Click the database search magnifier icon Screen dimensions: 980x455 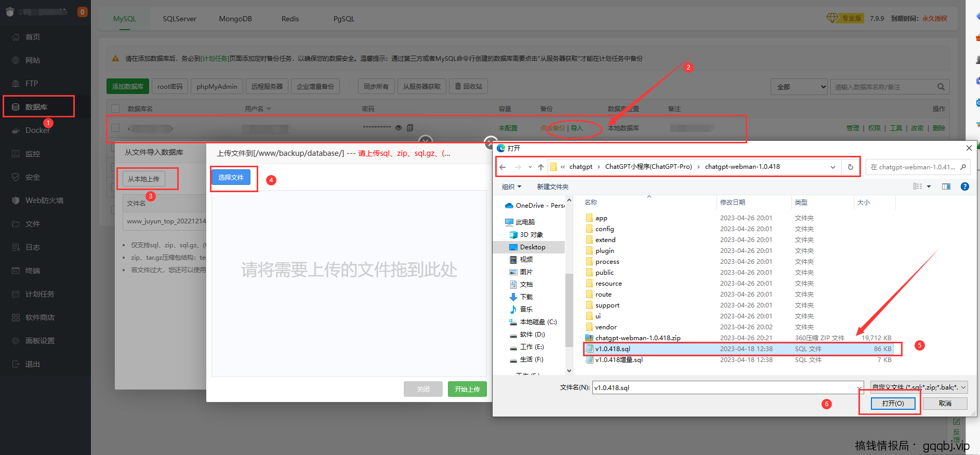(941, 87)
